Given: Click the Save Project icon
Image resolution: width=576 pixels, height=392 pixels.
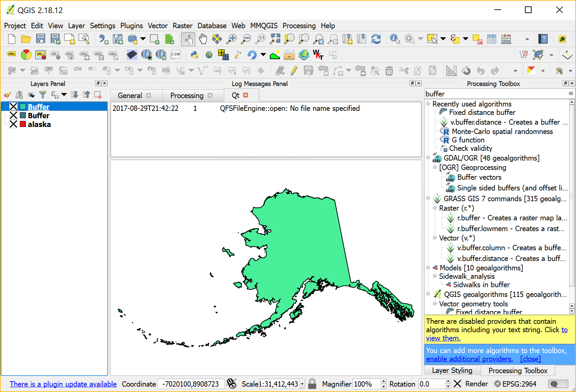Looking at the screenshot, I should tap(41, 39).
